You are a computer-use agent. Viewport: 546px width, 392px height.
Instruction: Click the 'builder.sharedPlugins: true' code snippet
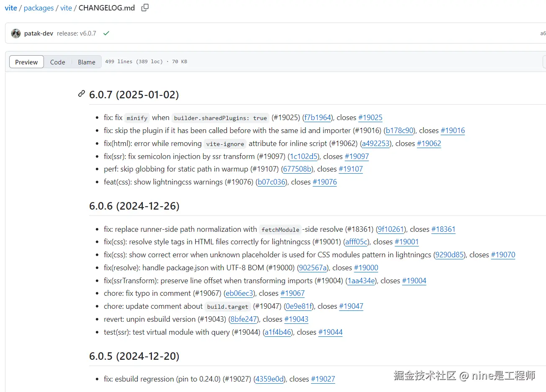point(220,118)
